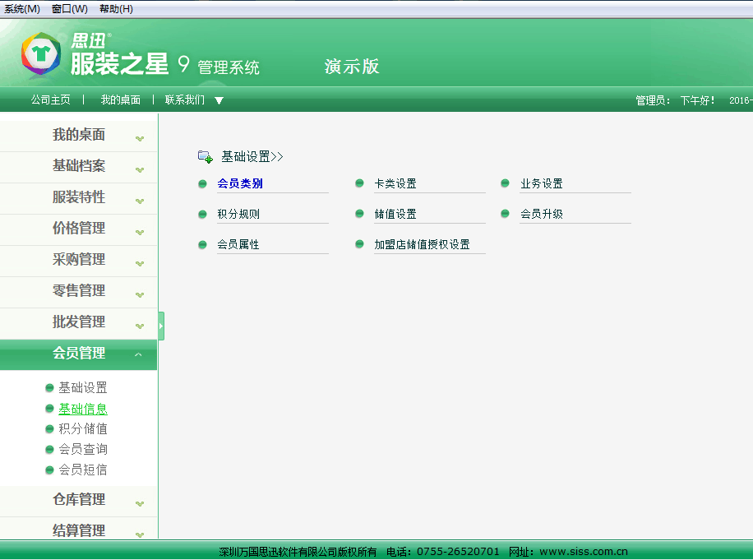This screenshot has width=753, height=560.
Task: Click the website address www.siss.com.cn
Action: pyautogui.click(x=584, y=552)
